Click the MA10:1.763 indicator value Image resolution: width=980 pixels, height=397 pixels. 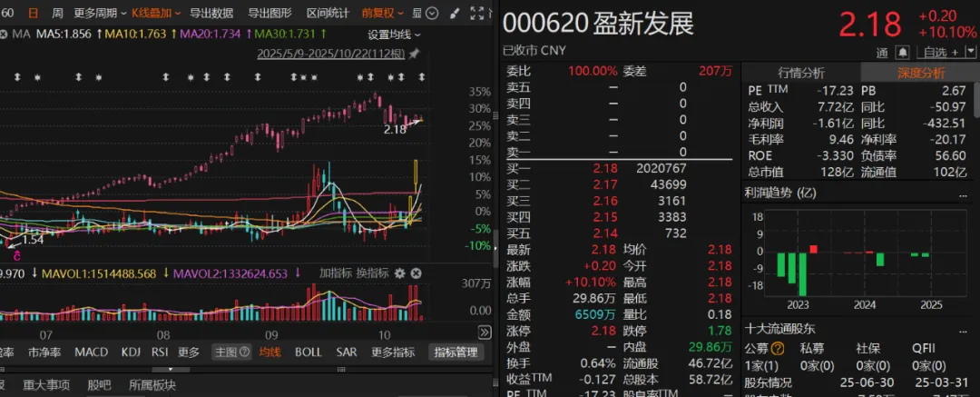point(136,34)
